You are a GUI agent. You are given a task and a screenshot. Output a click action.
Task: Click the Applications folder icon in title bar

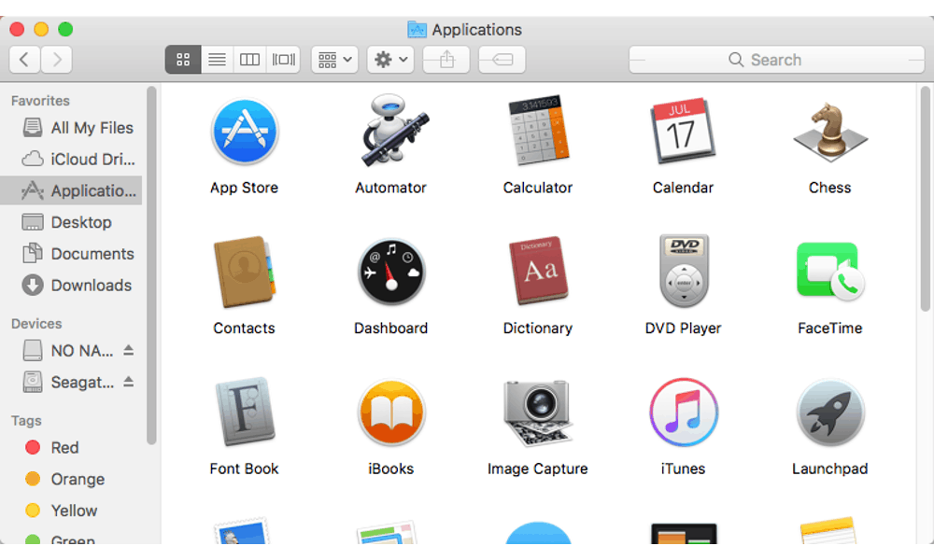pos(417,29)
